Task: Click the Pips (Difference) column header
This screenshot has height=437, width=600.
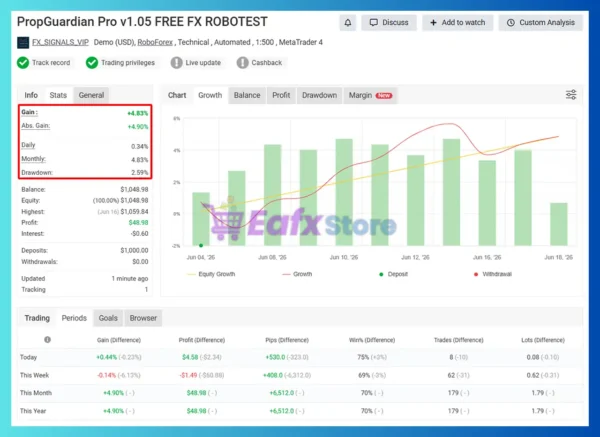Action: [287, 340]
